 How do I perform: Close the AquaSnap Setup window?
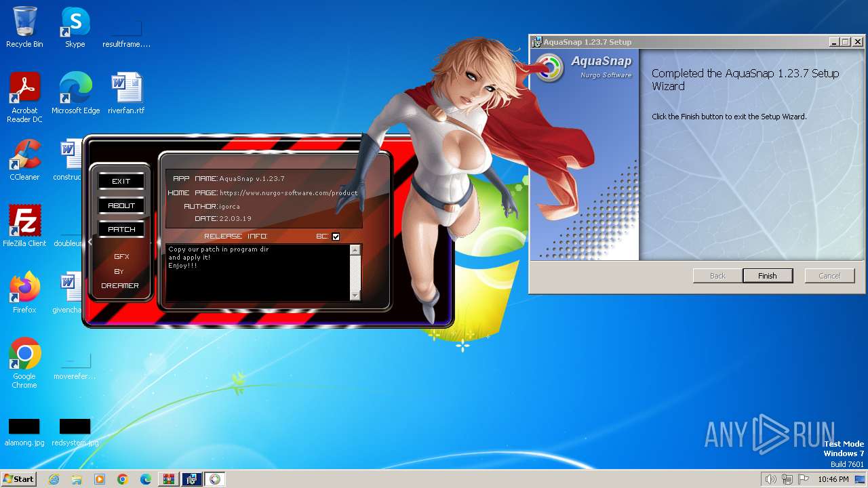point(858,42)
